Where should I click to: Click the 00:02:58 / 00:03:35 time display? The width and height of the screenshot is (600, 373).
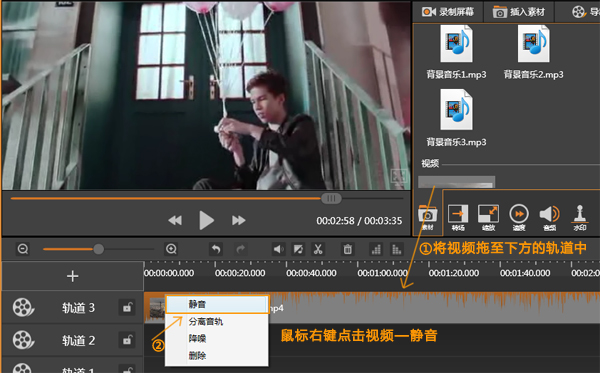(x=359, y=221)
